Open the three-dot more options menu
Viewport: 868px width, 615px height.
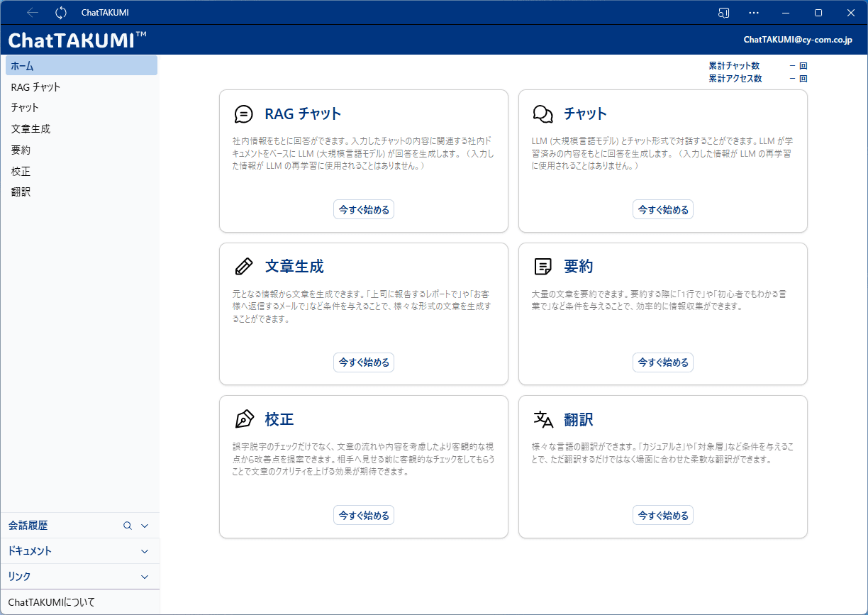pos(754,13)
